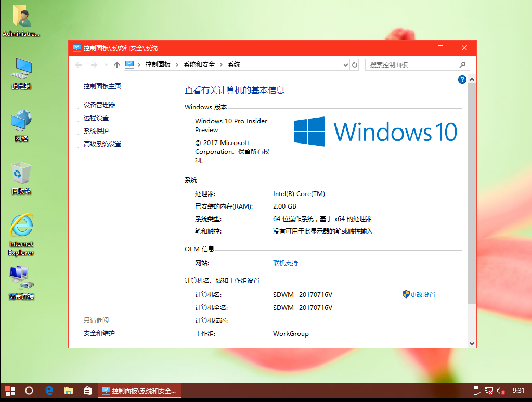532x402 pixels.
Task: Click the forward navigation arrow
Action: point(94,65)
